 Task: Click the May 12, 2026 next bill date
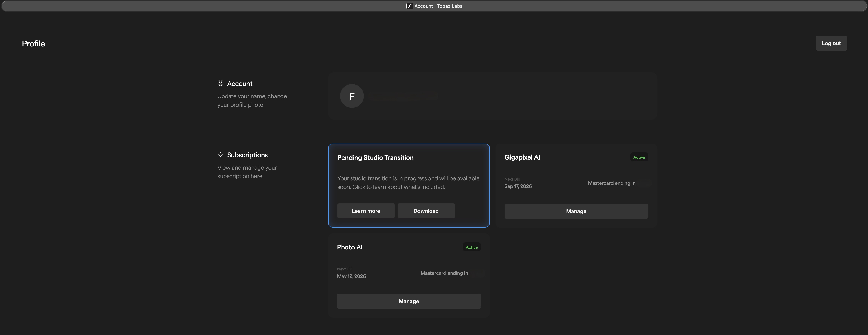point(351,276)
